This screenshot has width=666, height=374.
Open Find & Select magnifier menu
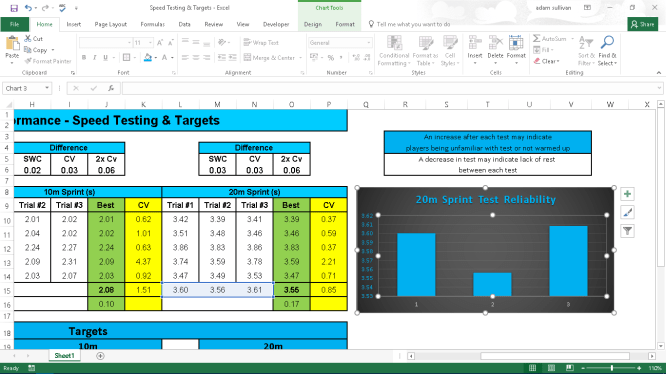coord(607,51)
